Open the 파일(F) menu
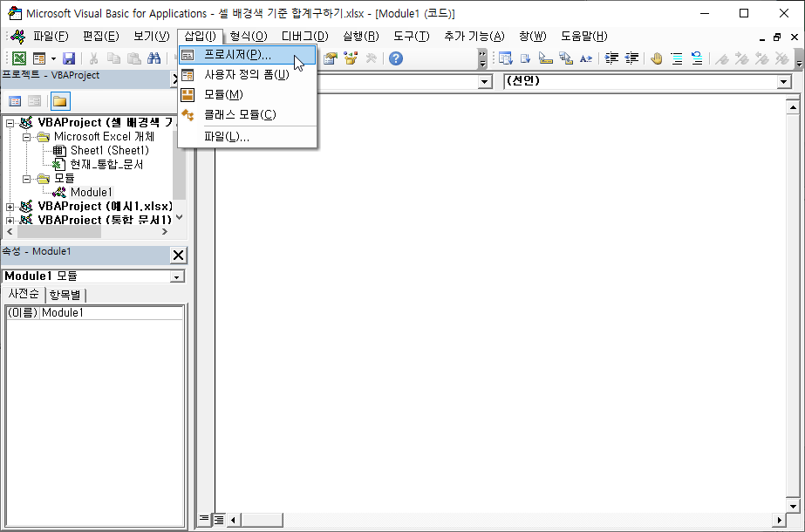 coord(51,37)
